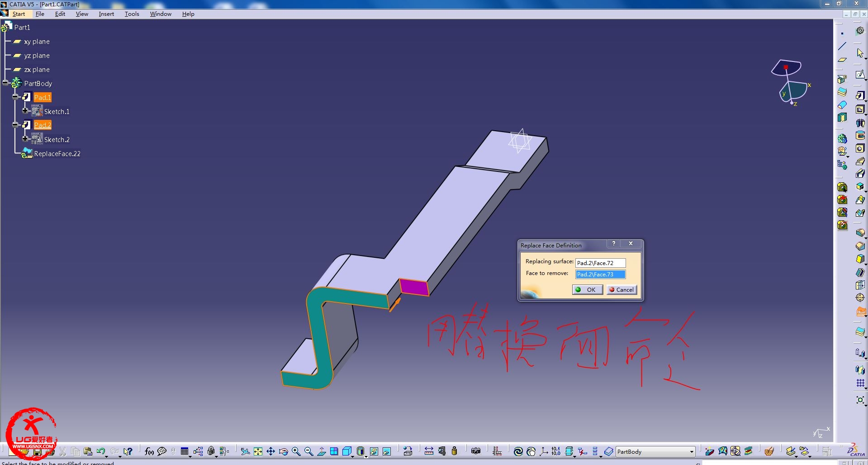
Task: Open the Window menu
Action: [161, 14]
